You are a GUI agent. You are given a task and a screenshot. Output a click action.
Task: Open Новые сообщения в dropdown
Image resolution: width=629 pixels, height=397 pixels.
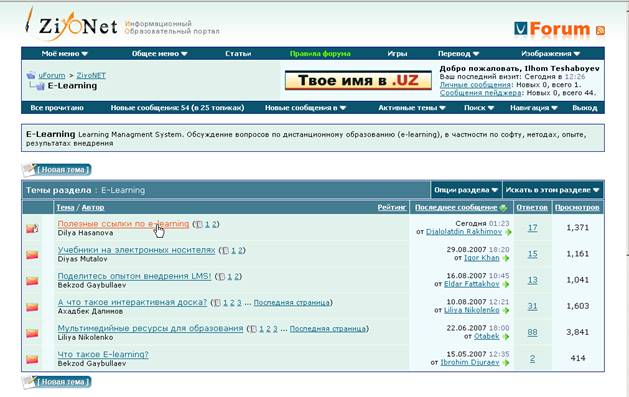[305, 108]
